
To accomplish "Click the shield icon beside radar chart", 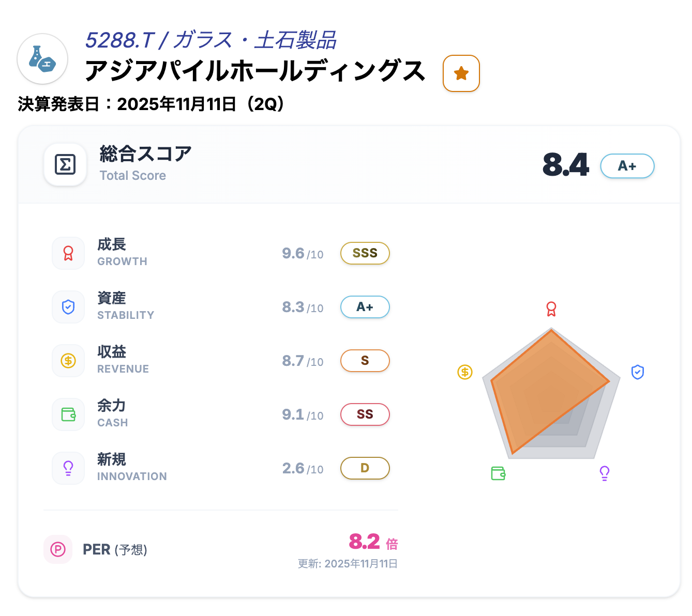I will coord(638,372).
